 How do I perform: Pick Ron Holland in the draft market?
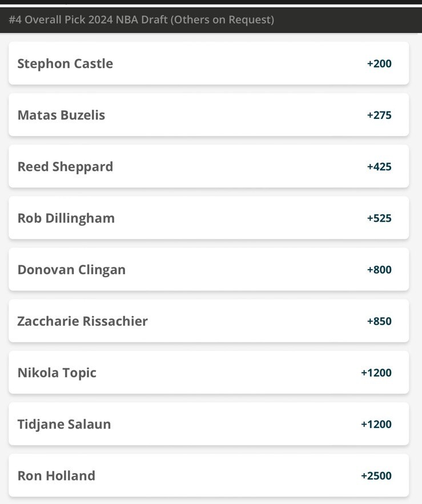(x=209, y=475)
